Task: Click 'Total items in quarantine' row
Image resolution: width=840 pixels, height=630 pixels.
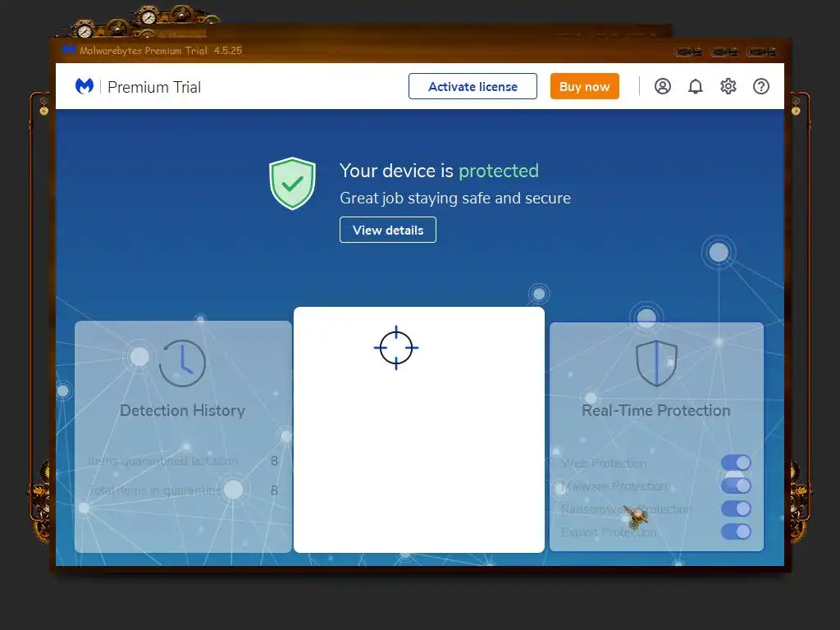Action: [183, 491]
